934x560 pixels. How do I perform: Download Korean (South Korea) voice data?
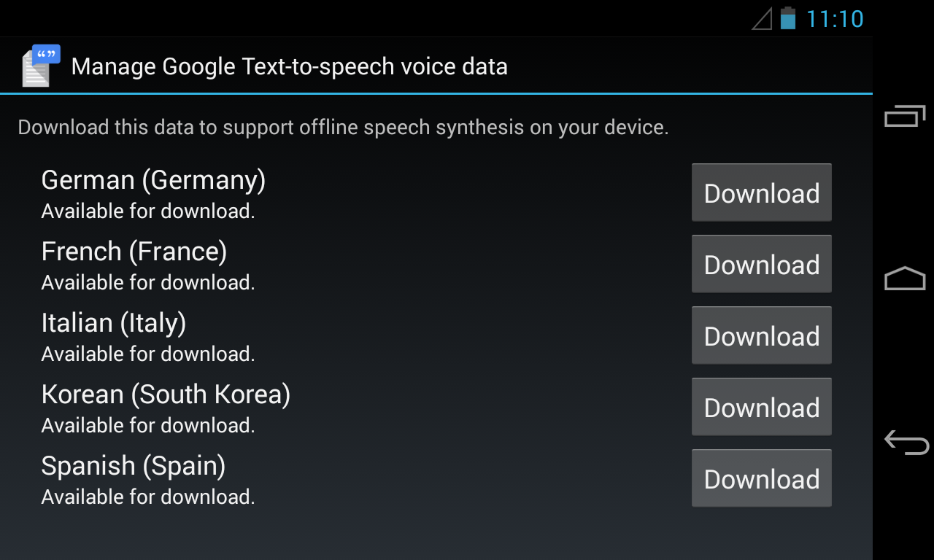click(x=761, y=408)
